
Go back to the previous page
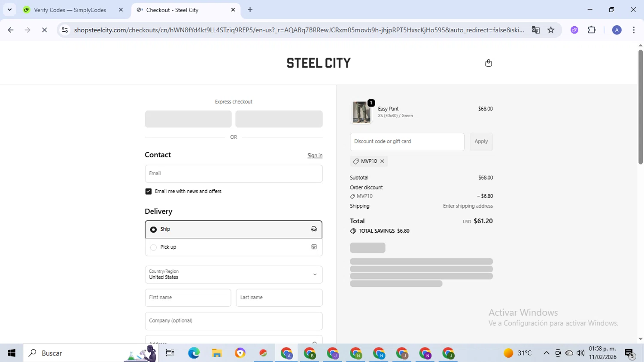tap(11, 30)
